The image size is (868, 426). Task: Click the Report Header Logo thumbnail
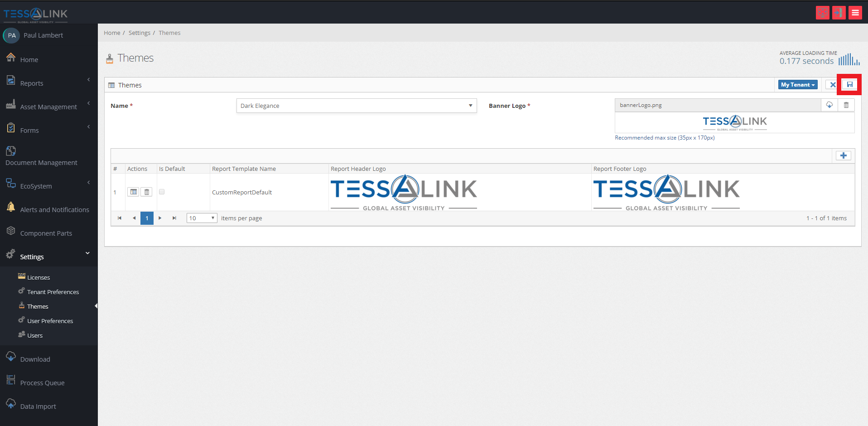coord(404,193)
